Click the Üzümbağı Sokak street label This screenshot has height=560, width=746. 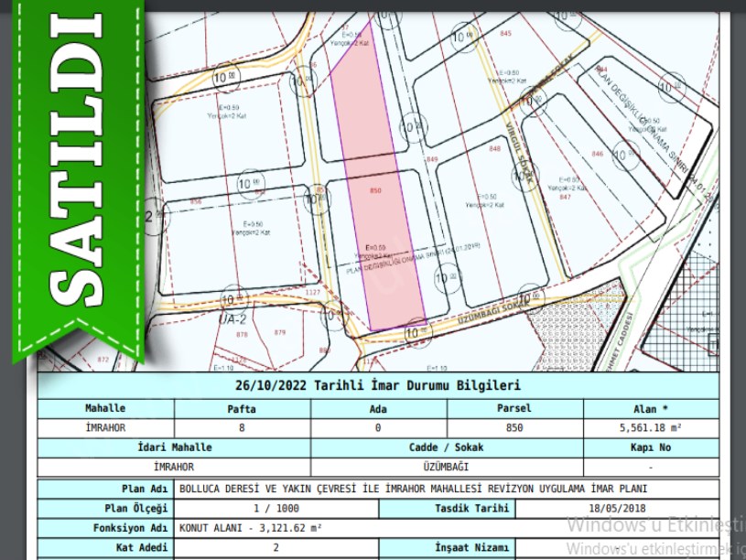click(476, 316)
